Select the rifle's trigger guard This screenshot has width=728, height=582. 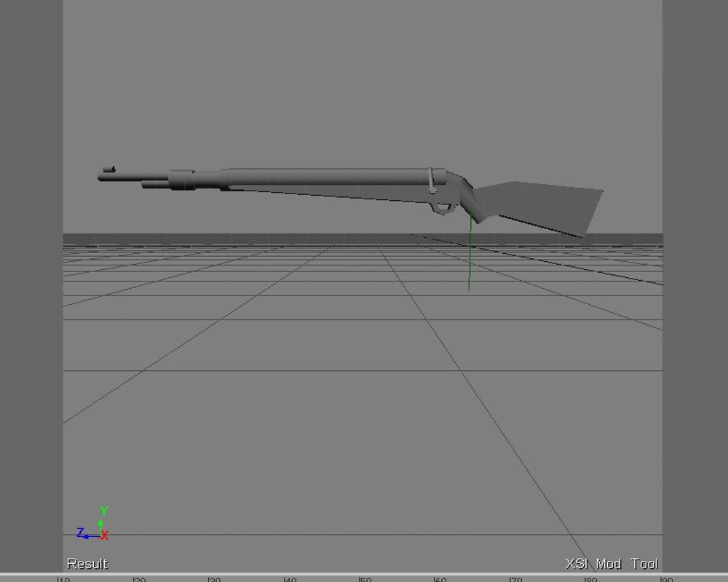coord(443,208)
